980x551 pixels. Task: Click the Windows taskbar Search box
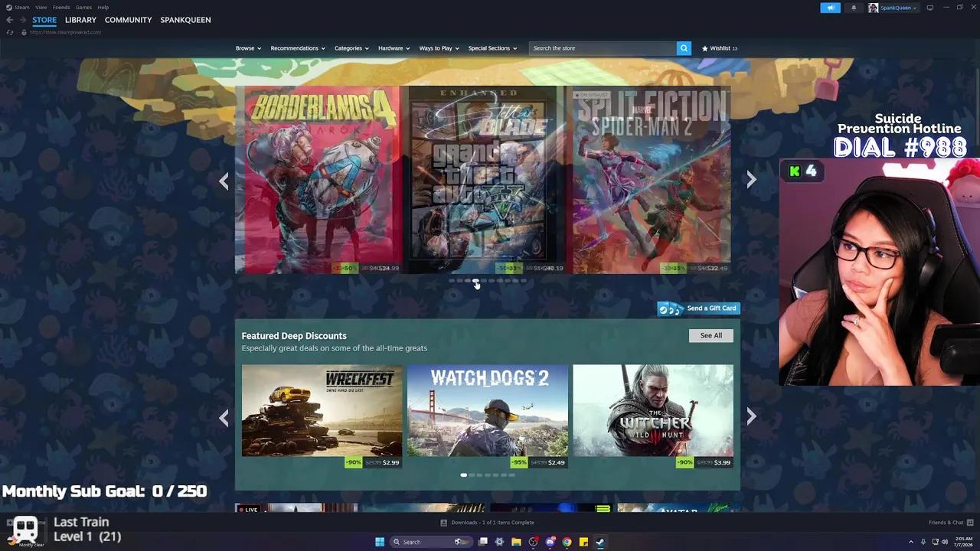pos(430,542)
